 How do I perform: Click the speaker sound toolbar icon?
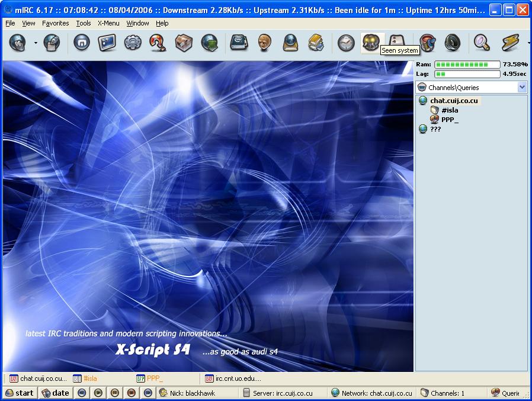pos(453,43)
